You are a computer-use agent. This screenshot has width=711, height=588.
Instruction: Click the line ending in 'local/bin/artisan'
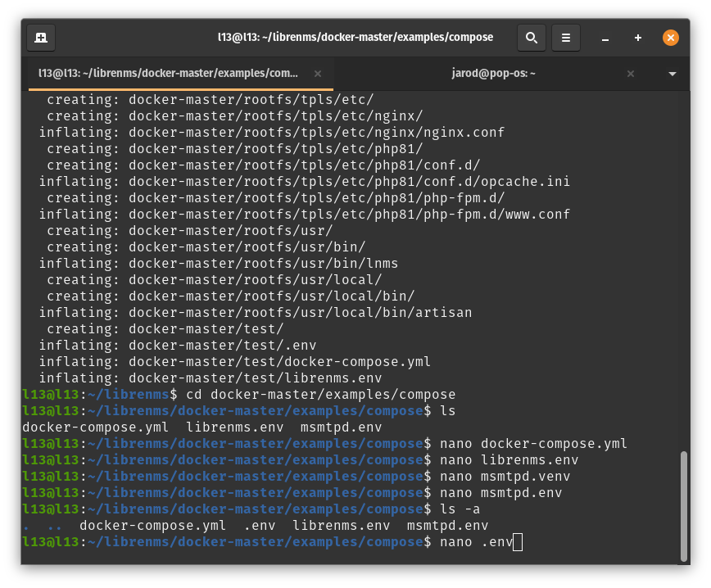point(256,313)
